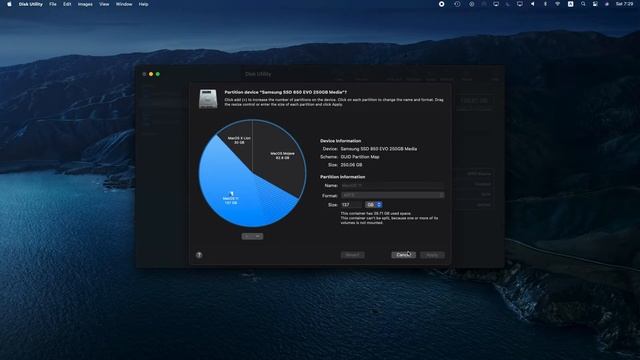Click the 'Disk Utility' window title
The height and width of the screenshot is (360, 640).
(x=258, y=74)
